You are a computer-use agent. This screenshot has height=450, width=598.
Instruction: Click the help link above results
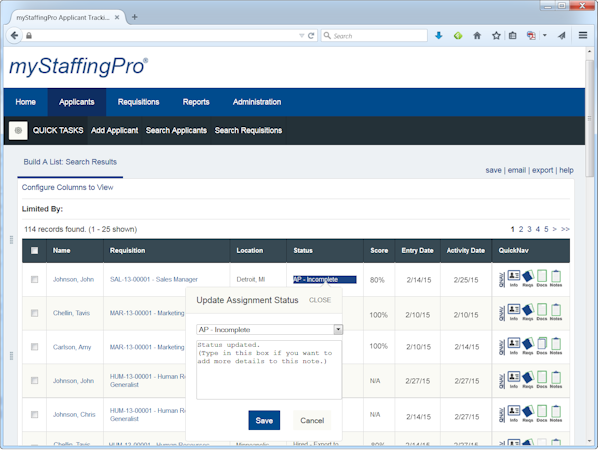click(x=566, y=170)
